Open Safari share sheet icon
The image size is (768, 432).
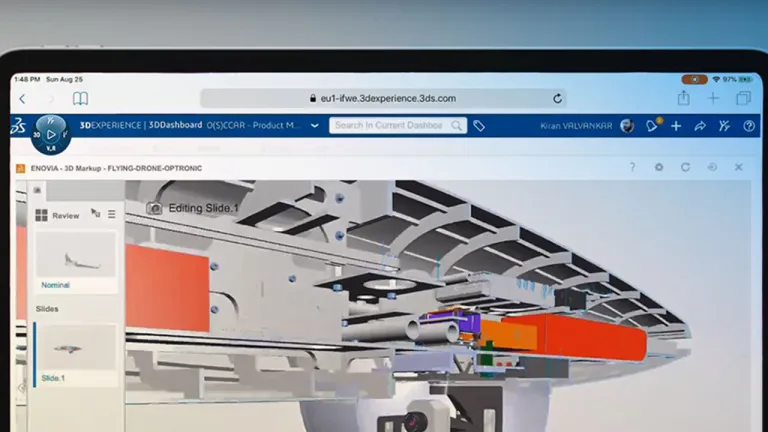coord(684,98)
